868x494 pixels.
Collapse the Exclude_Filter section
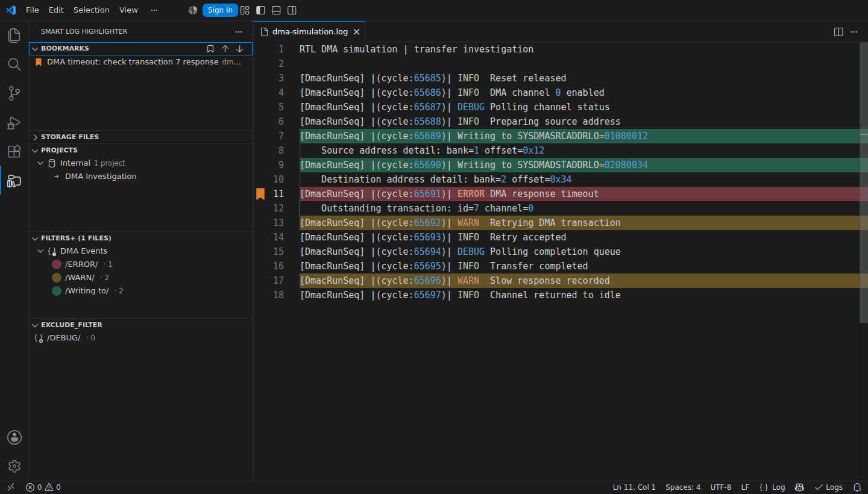click(35, 325)
